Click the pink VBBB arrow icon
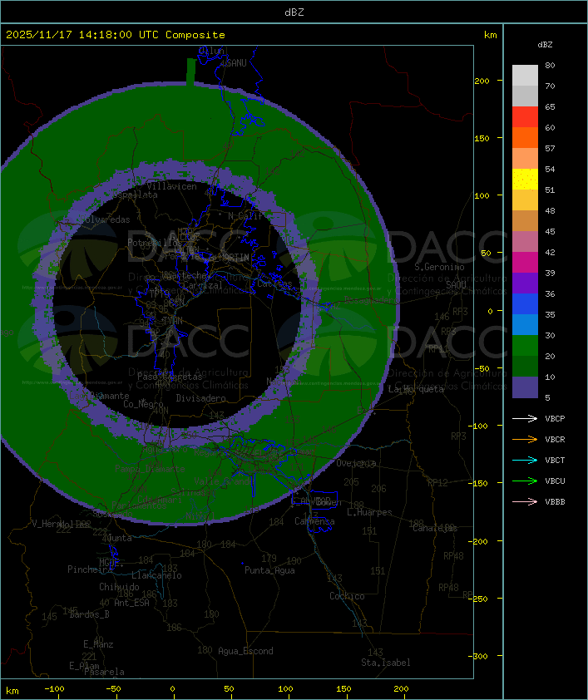The image size is (588, 700). click(x=525, y=502)
